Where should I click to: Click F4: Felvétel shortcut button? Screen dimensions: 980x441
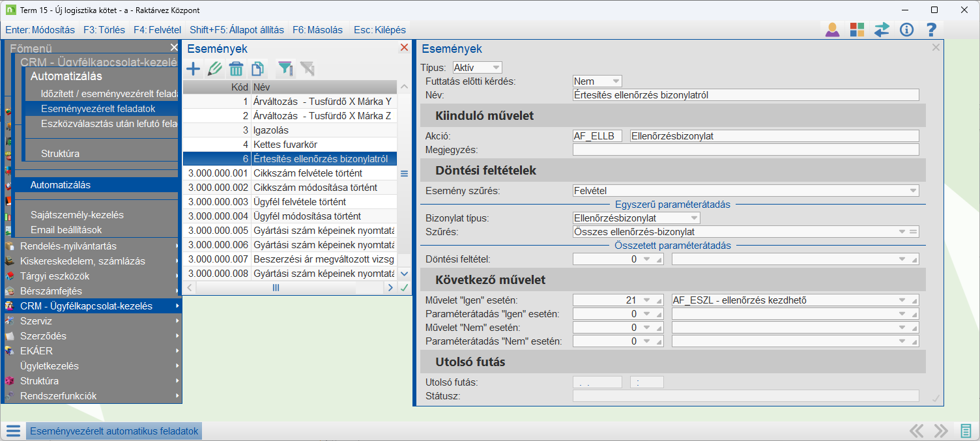click(157, 30)
